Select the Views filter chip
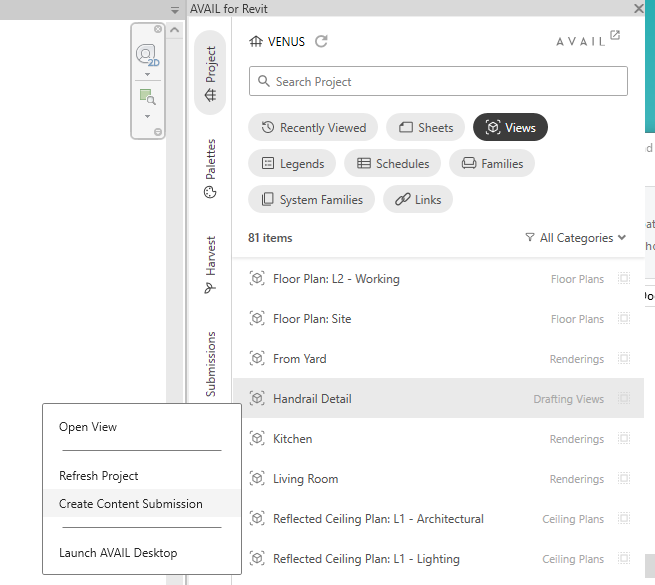 pyautogui.click(x=510, y=127)
